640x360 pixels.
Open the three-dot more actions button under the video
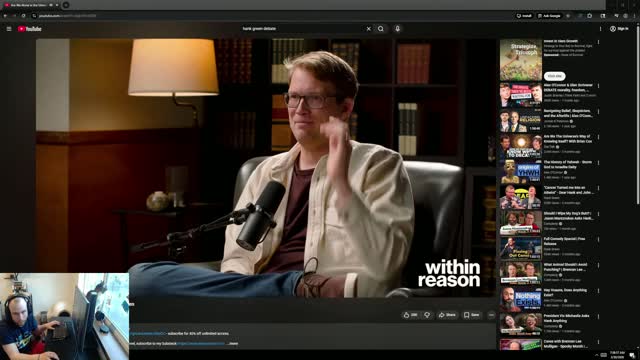click(491, 315)
